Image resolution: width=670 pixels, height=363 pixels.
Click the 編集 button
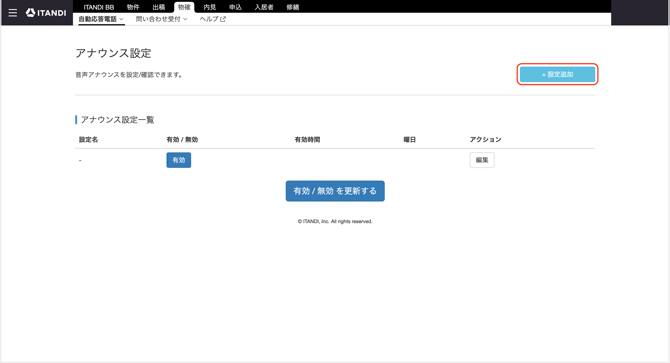[482, 160]
